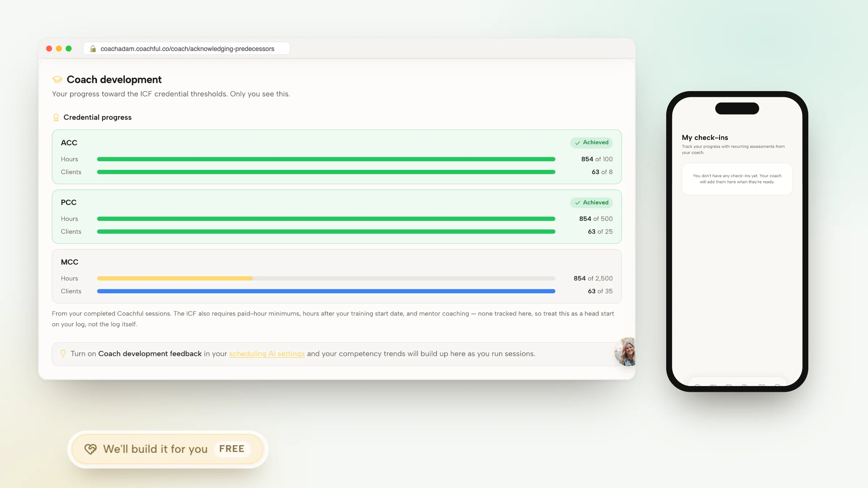Select the MCC credential heading
Viewport: 868px width, 488px height.
click(69, 262)
